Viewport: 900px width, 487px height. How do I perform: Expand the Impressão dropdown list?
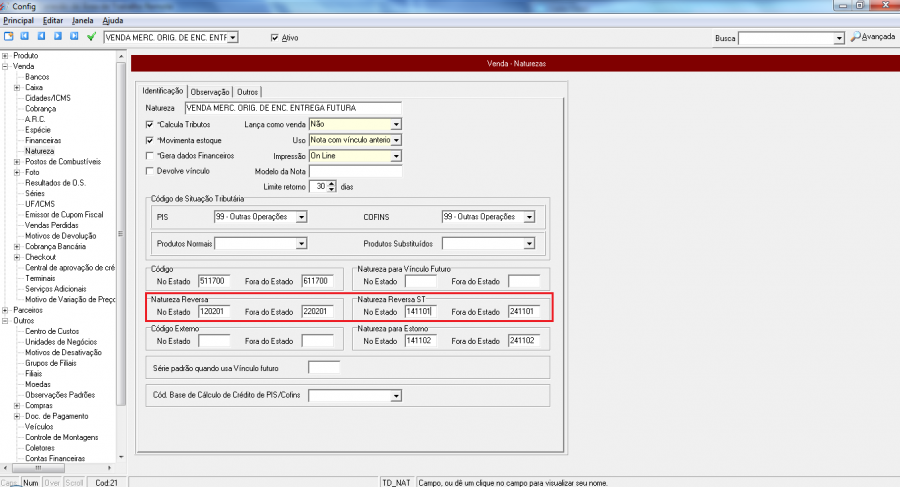(x=396, y=156)
